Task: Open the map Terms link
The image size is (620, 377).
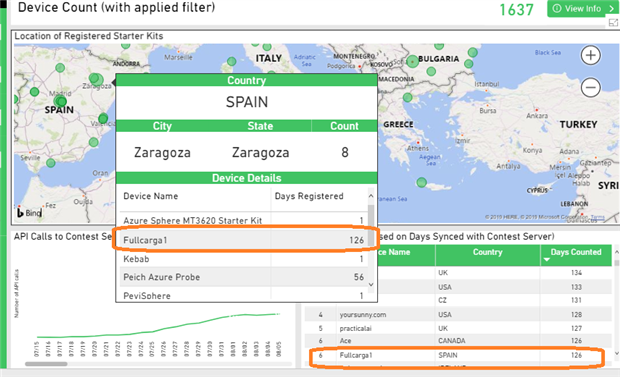Action: [597, 217]
